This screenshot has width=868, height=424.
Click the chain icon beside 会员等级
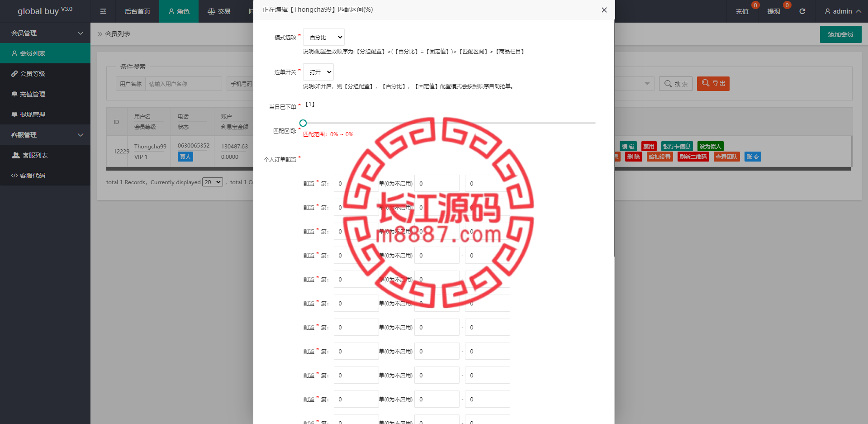14,74
